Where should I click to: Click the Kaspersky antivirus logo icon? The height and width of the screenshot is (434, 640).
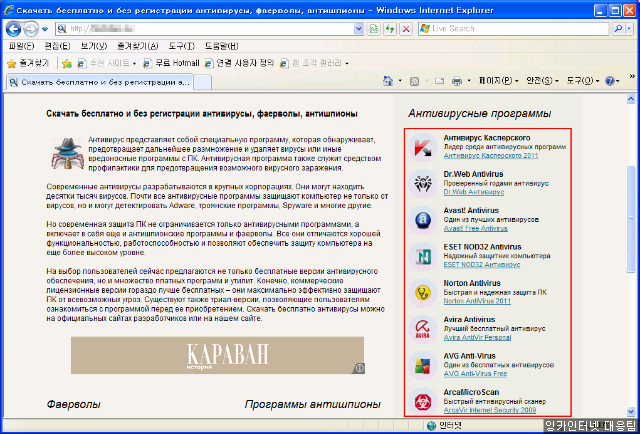coord(422,146)
